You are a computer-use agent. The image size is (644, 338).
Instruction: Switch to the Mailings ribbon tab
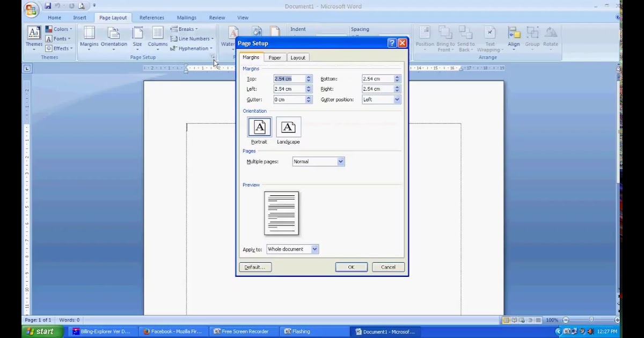point(186,18)
